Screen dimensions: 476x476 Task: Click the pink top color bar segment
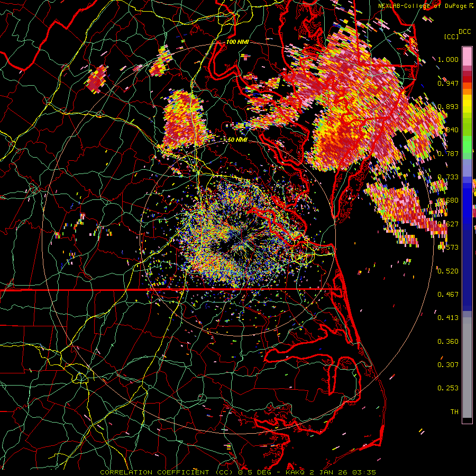click(x=467, y=56)
